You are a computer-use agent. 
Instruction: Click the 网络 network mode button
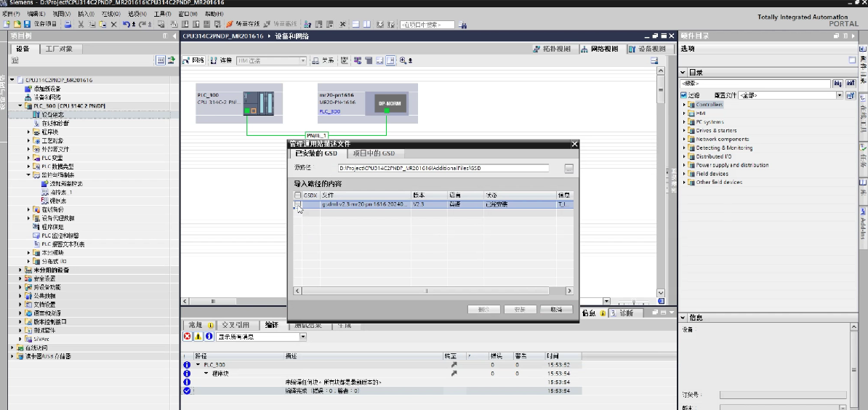(x=194, y=60)
